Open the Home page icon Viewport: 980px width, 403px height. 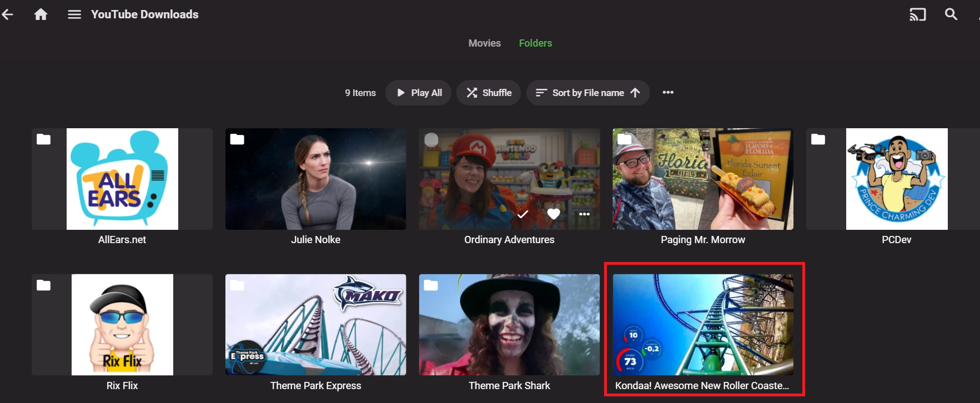pos(41,14)
